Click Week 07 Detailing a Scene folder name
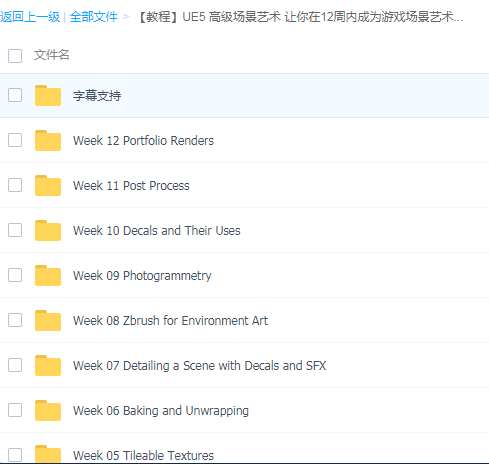Viewport: 489px width, 464px height. (x=199, y=366)
